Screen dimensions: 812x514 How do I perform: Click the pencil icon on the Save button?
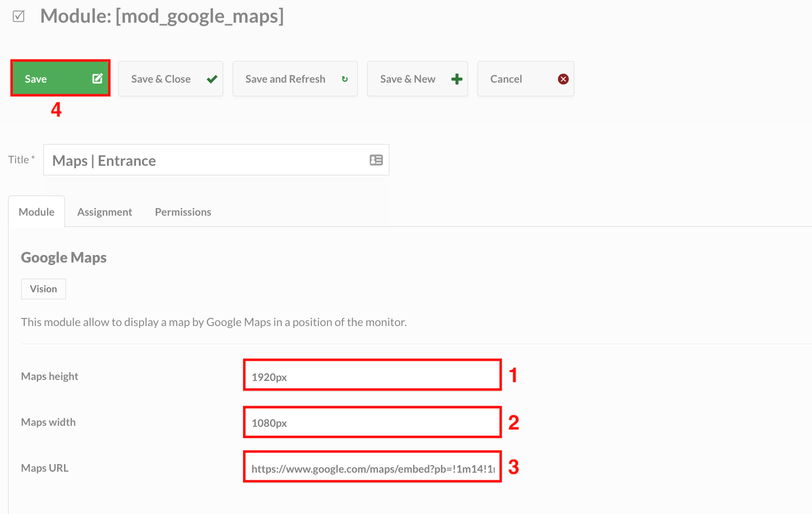coord(97,78)
